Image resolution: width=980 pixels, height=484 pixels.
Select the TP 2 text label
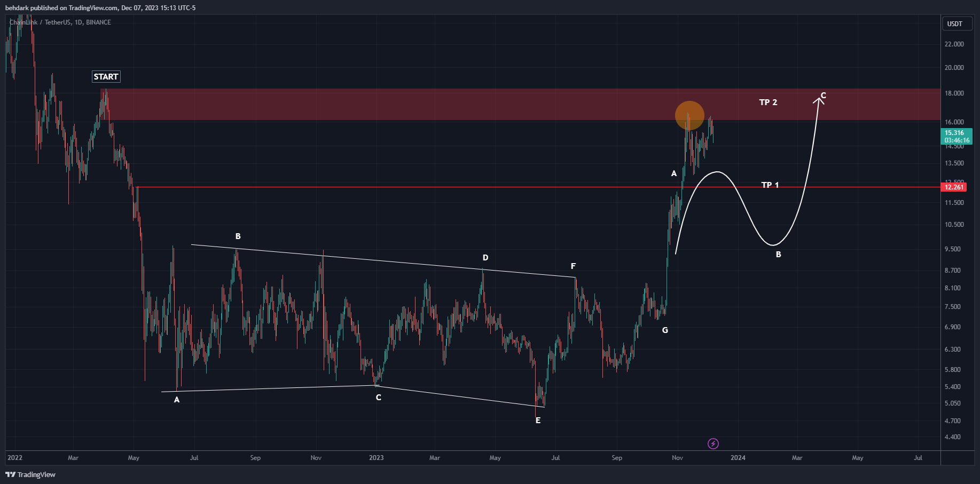[x=768, y=102]
